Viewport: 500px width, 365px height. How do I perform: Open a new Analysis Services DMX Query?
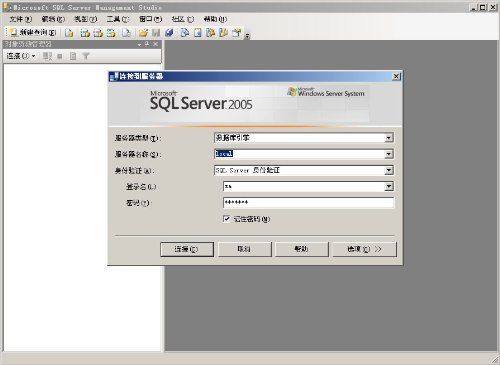point(98,33)
